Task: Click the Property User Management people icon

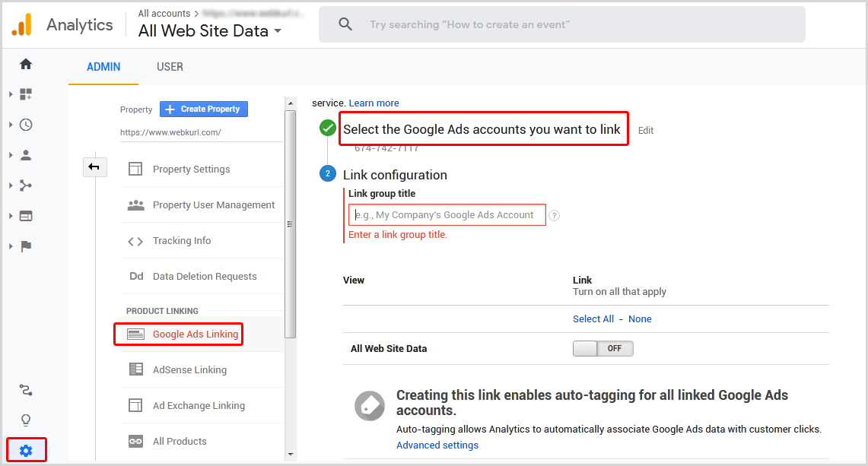Action: click(x=135, y=204)
